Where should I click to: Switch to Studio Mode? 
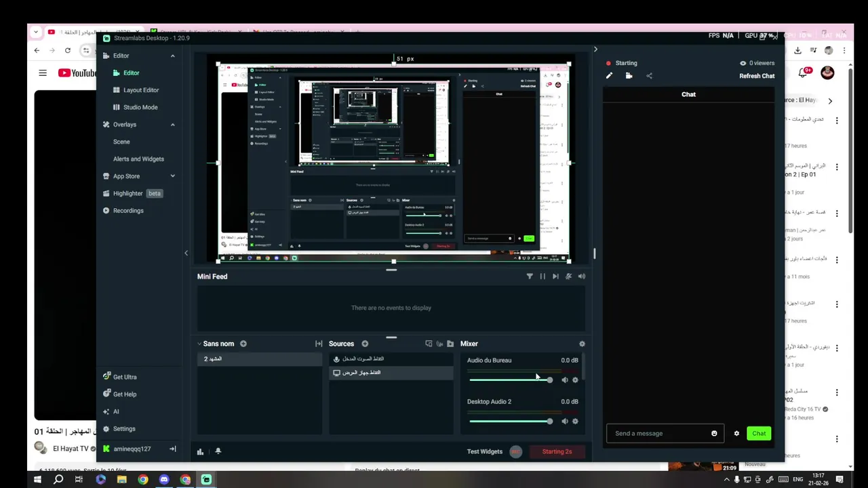click(x=135, y=107)
